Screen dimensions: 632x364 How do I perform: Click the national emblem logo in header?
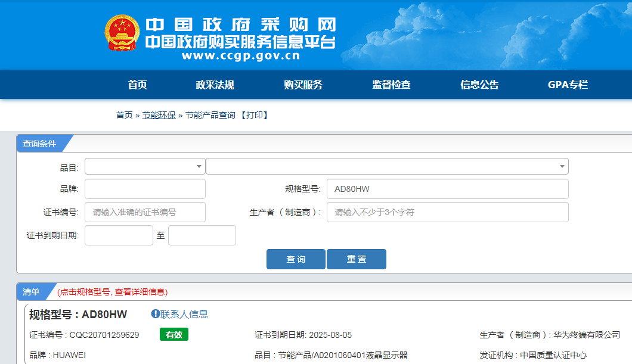pos(122,33)
